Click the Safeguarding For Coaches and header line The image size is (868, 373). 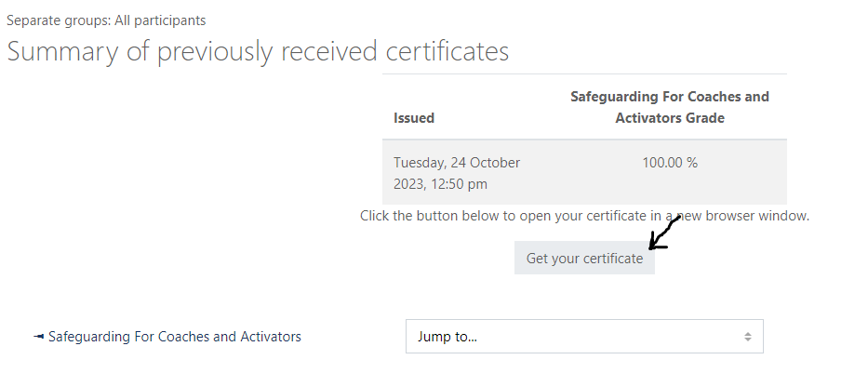click(670, 97)
